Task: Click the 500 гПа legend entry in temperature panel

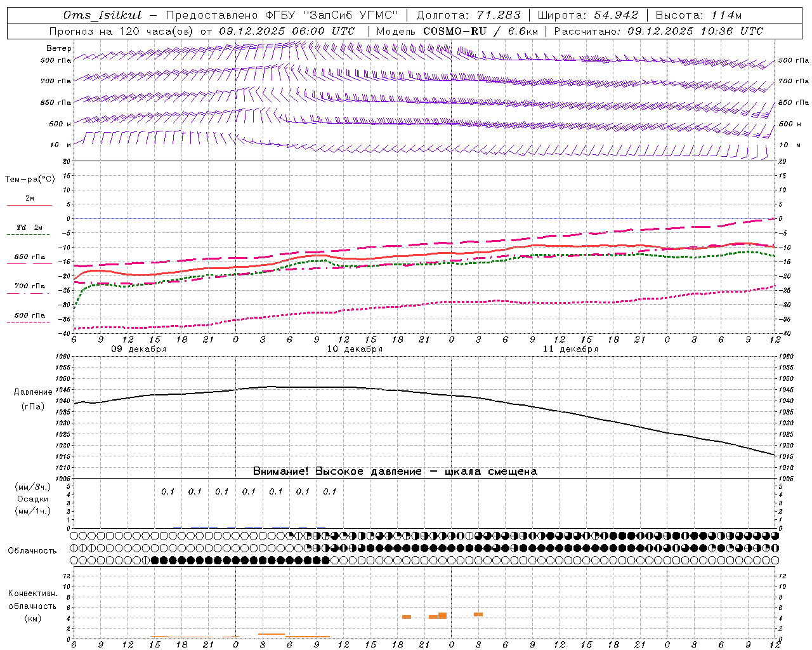Action: click(x=29, y=318)
